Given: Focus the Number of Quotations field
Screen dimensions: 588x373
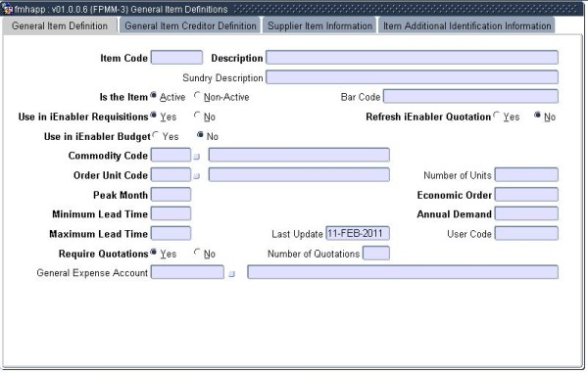Looking at the screenshot, I should click(376, 254).
